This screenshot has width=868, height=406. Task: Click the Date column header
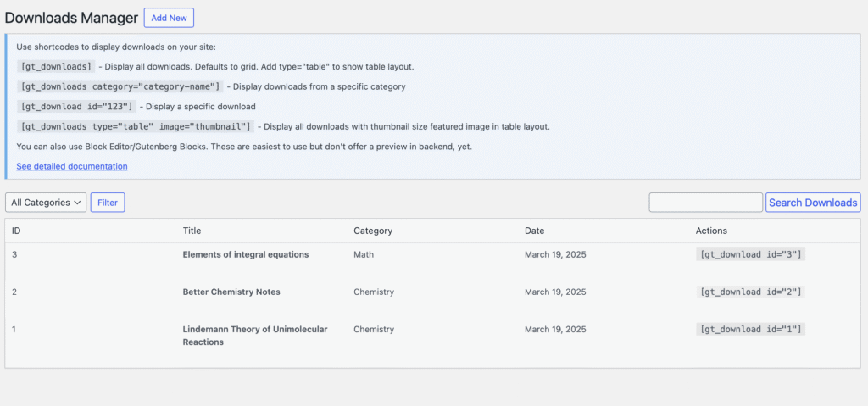(534, 231)
